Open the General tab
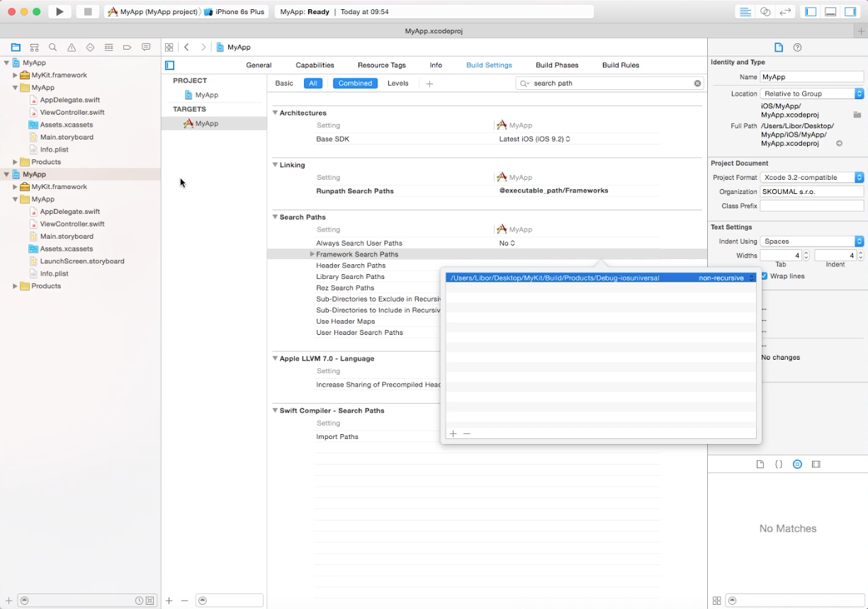 (x=259, y=65)
